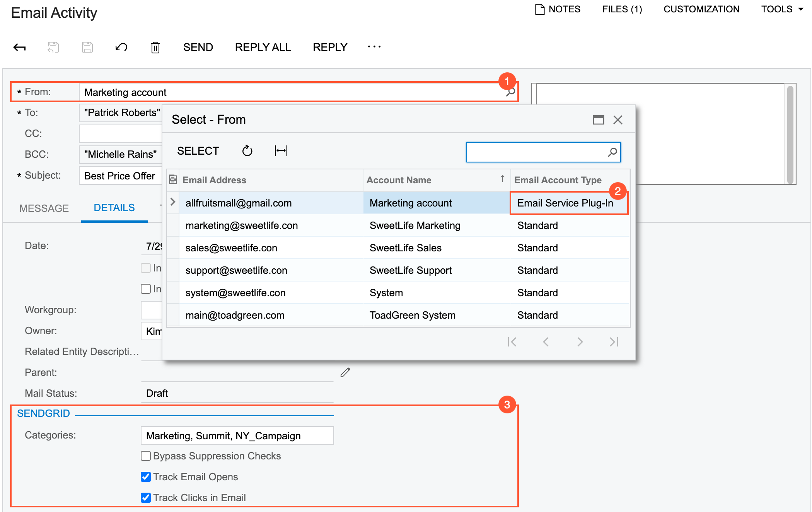Click magnifier icon in From field
The width and height of the screenshot is (812, 512).
510,92
